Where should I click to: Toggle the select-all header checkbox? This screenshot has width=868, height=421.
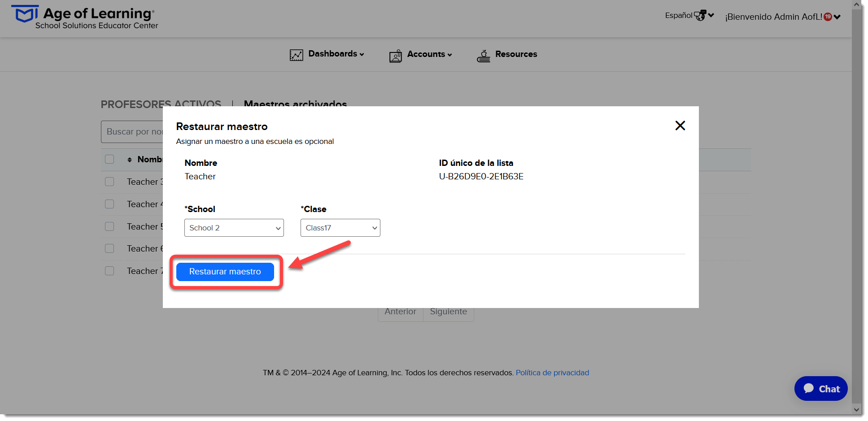click(109, 159)
